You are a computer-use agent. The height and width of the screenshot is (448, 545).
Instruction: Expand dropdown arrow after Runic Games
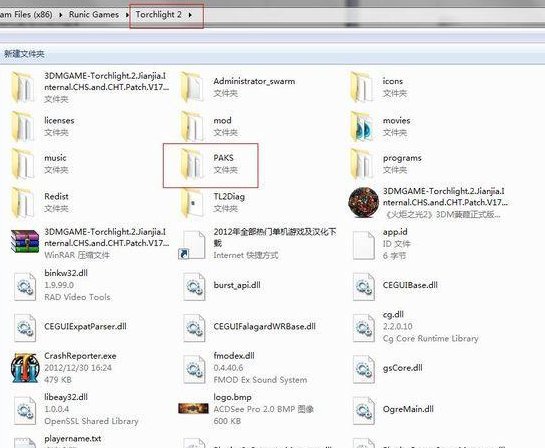127,15
